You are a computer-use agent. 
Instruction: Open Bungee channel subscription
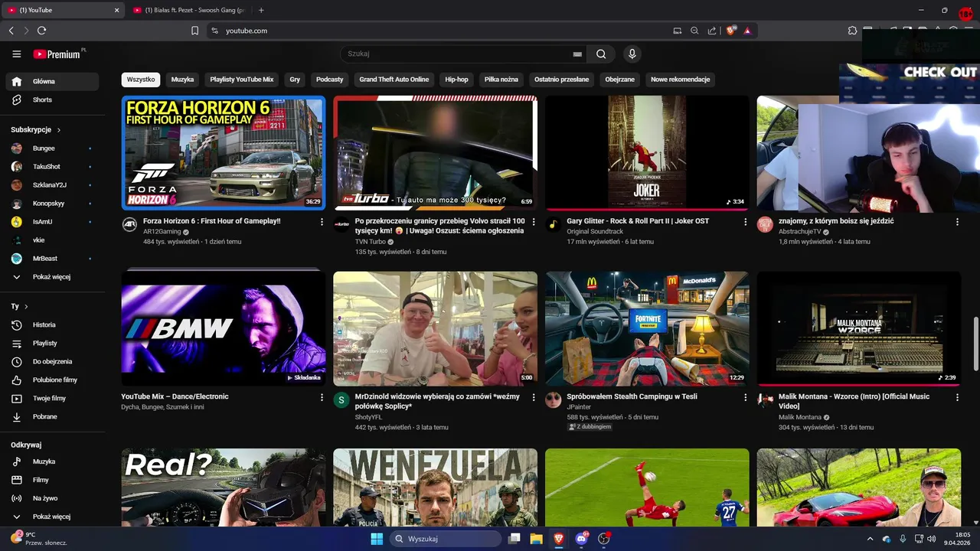[52, 148]
